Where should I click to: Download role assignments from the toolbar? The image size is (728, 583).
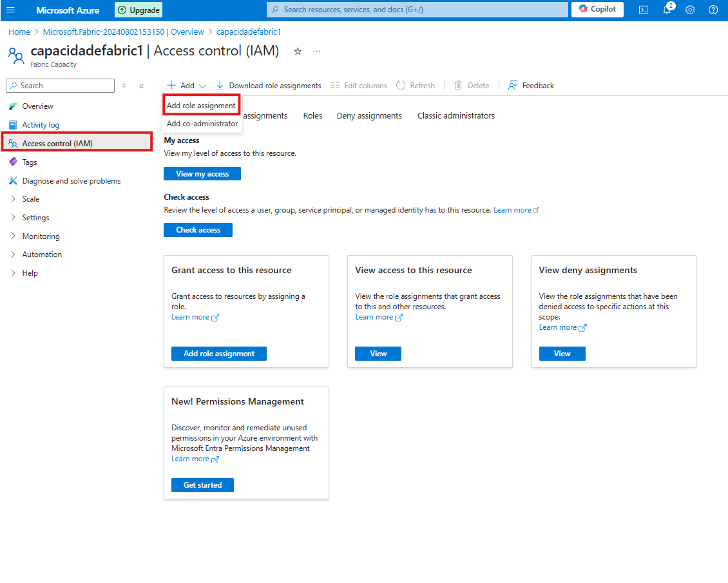268,86
